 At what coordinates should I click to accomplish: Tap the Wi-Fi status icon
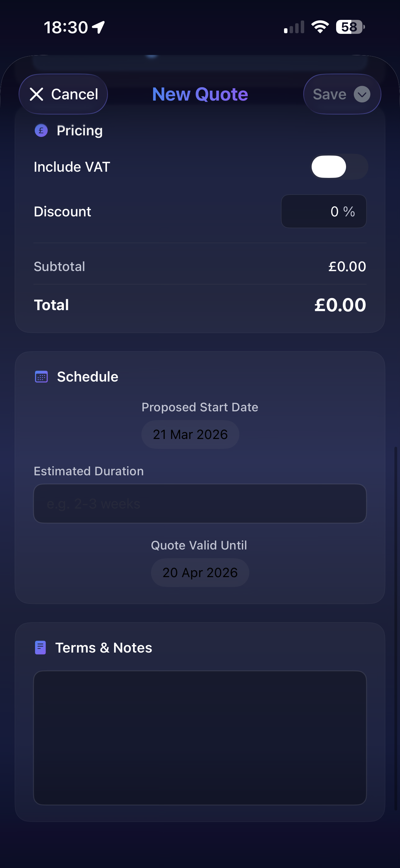tap(320, 27)
